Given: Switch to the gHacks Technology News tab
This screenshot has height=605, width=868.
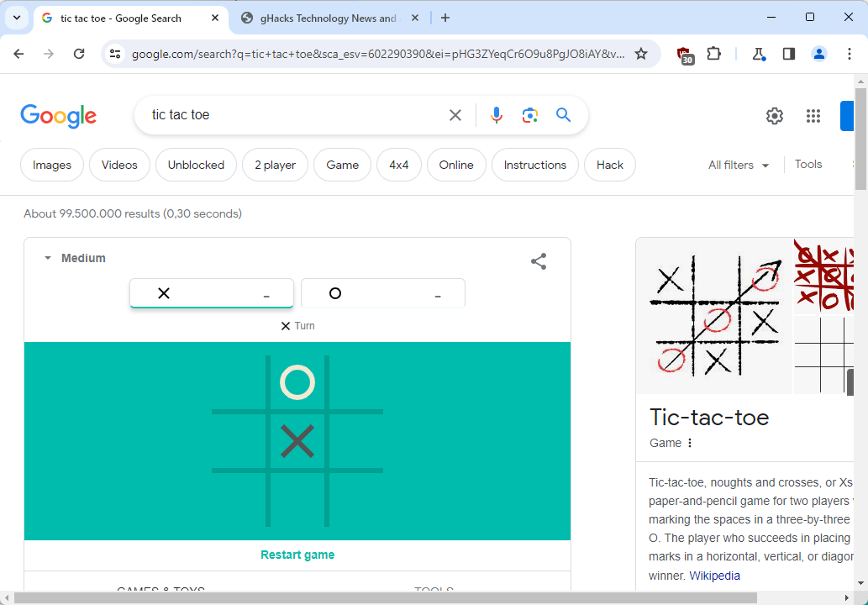Looking at the screenshot, I should tap(329, 18).
